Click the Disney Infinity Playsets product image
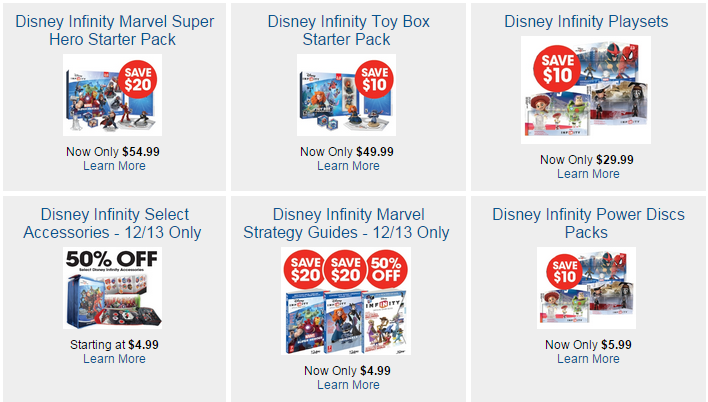Viewport: 708px width, 402px height. pyautogui.click(x=586, y=90)
